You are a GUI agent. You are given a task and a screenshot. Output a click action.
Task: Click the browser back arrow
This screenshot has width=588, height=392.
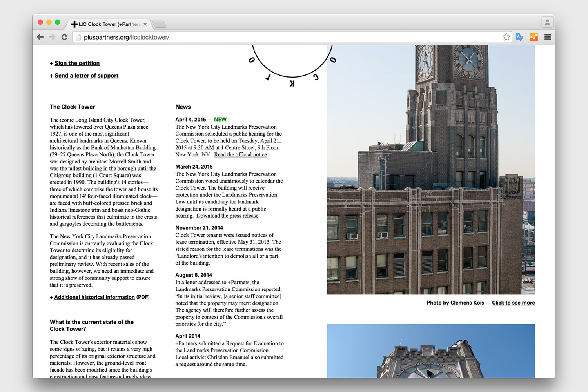40,37
